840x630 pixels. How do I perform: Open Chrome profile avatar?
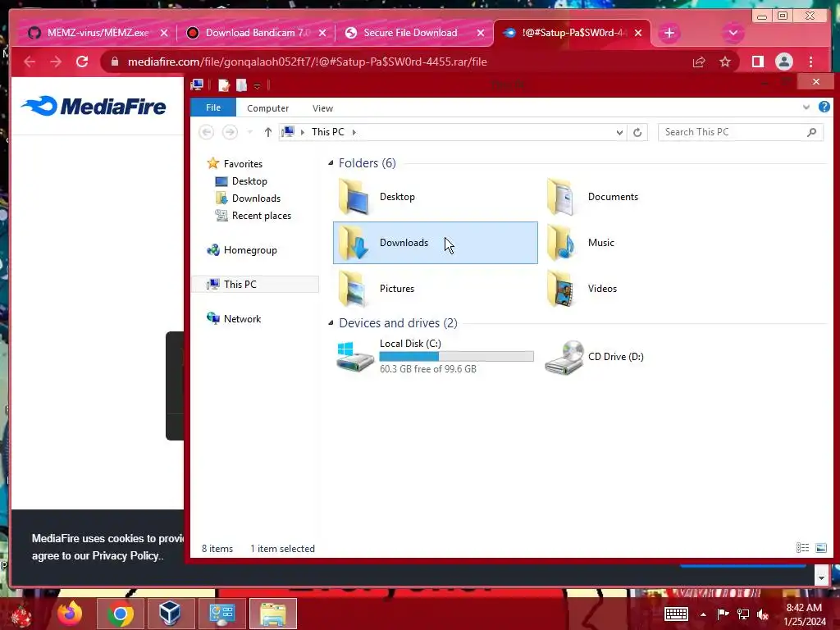(x=783, y=62)
